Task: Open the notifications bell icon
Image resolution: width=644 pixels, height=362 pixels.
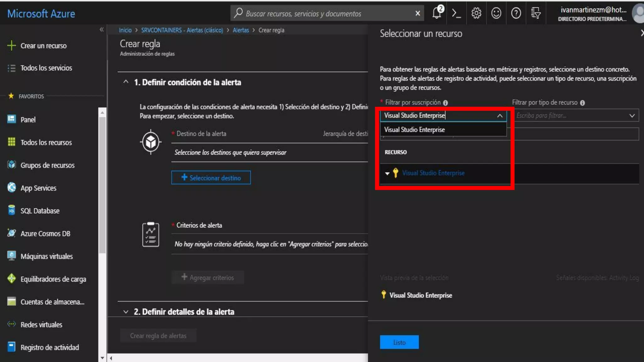Action: point(437,13)
